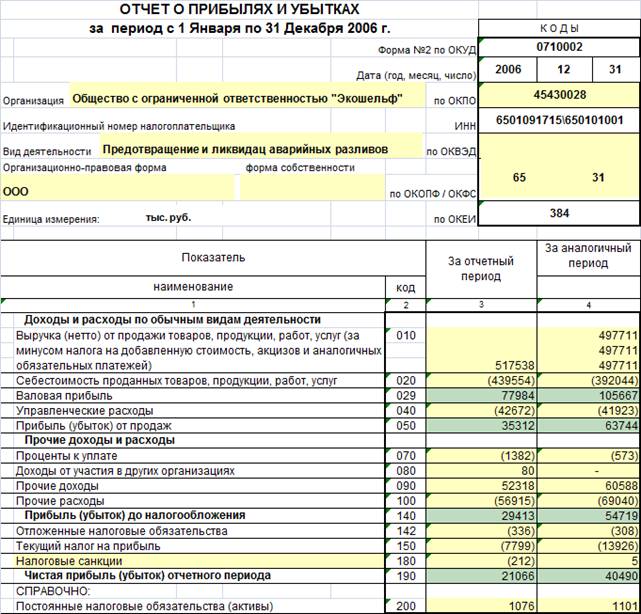Click net profit value 21066

pos(481,576)
